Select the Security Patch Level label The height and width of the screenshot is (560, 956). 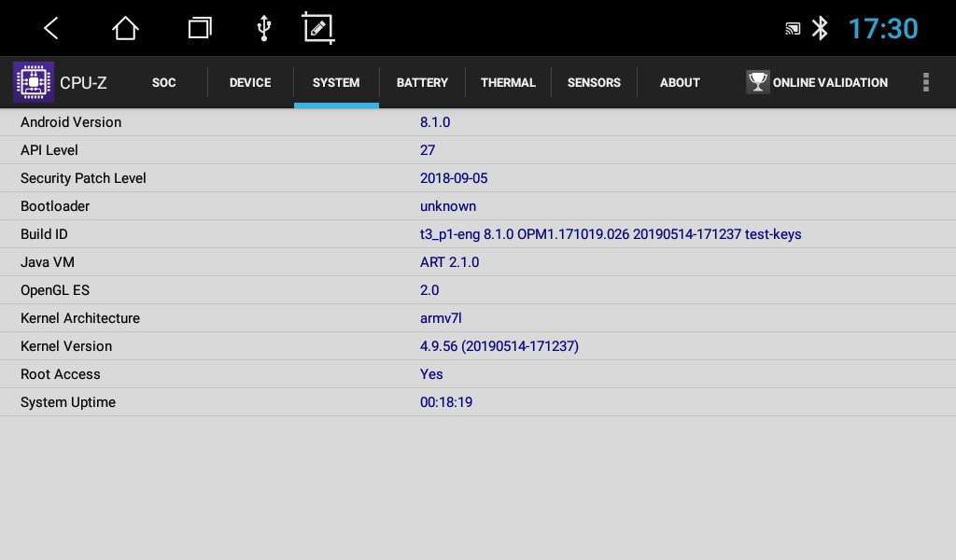(x=83, y=178)
